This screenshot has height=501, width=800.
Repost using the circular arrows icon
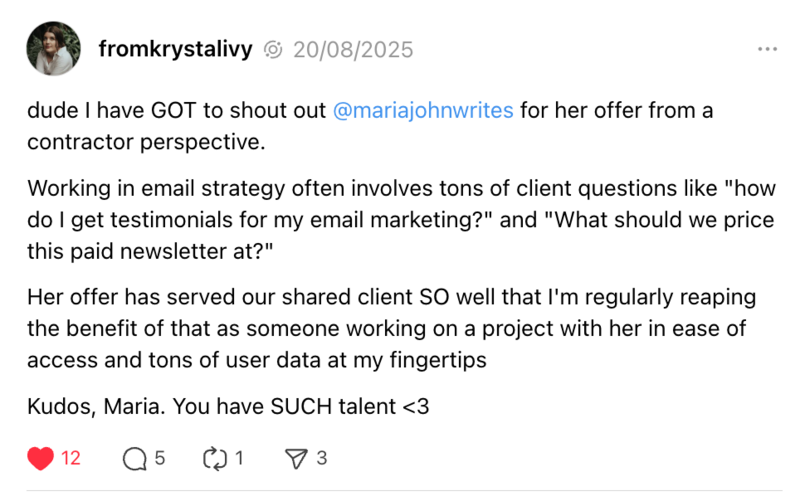click(215, 459)
